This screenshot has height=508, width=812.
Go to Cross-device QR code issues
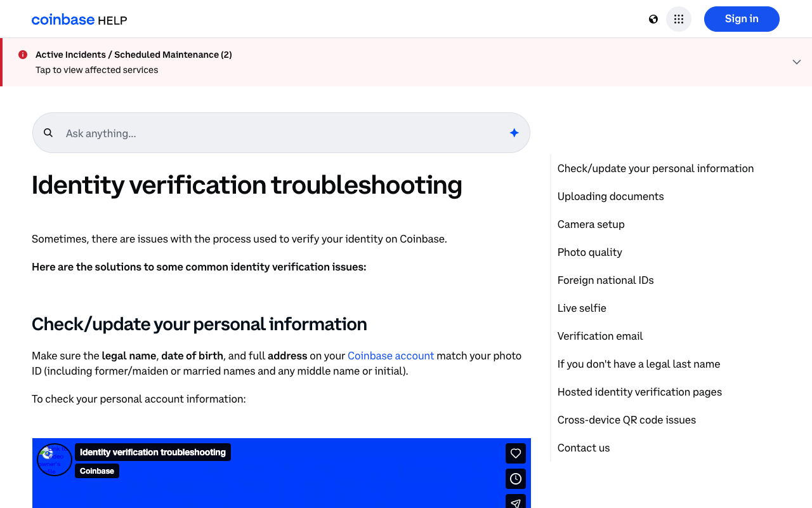[627, 420]
